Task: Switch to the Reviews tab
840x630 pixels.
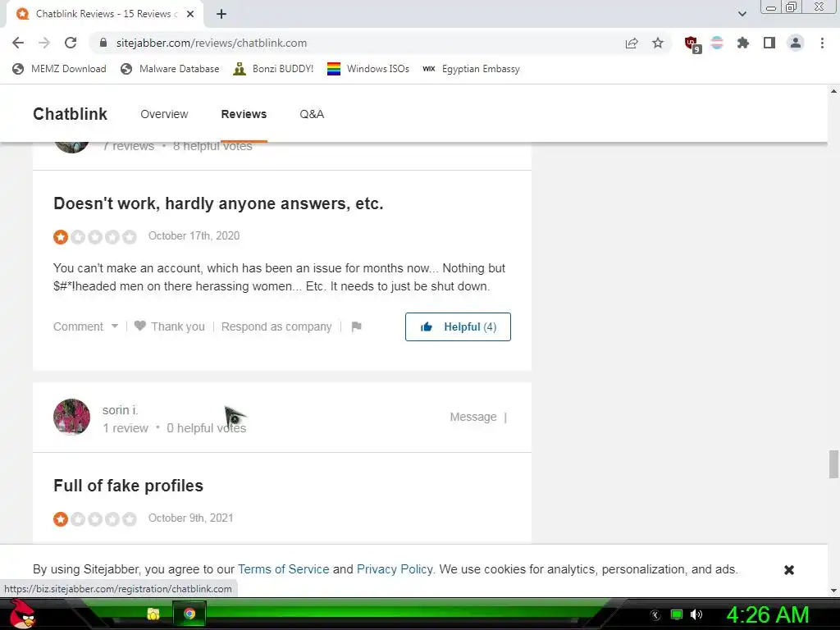Action: (244, 114)
